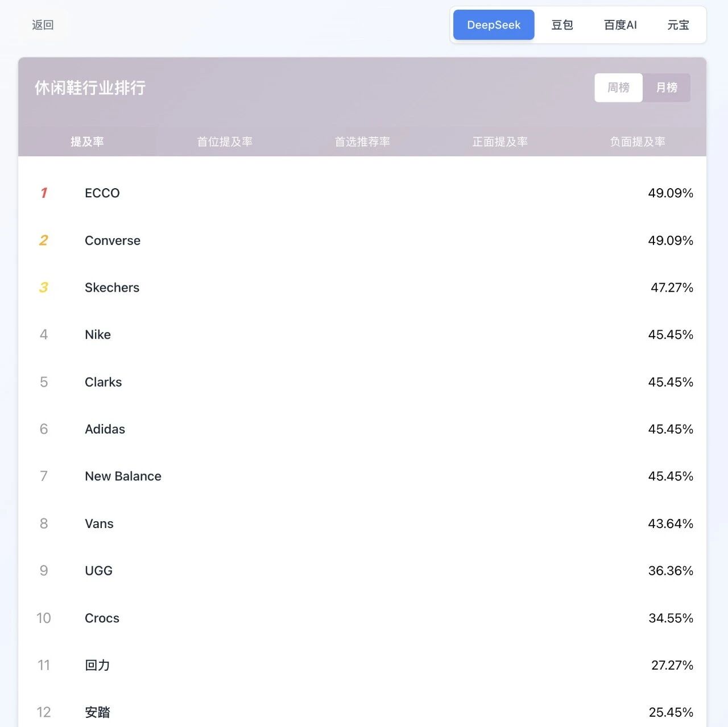Viewport: 728px width, 727px height.
Task: Click Adidas' 45.45% value
Action: [x=671, y=429]
